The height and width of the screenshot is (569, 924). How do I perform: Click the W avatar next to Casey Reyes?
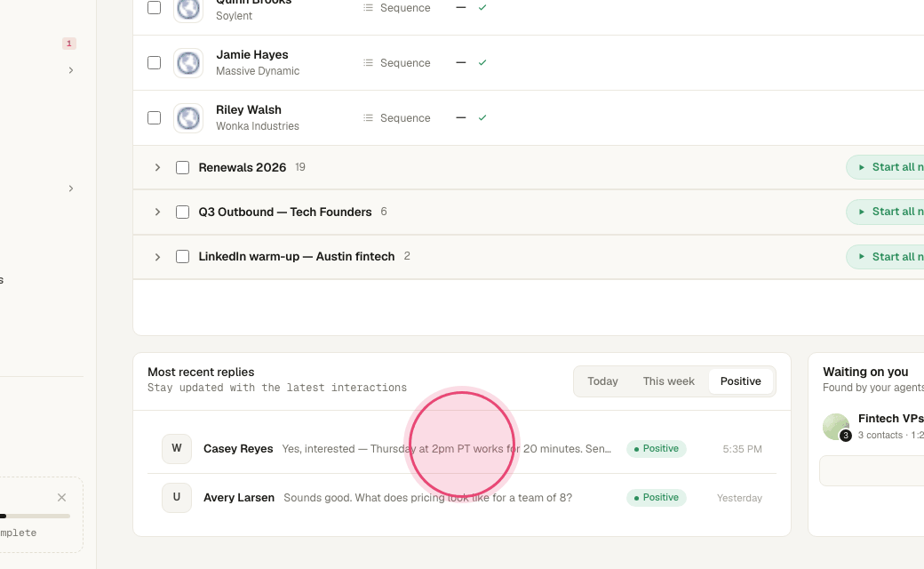[x=177, y=449]
